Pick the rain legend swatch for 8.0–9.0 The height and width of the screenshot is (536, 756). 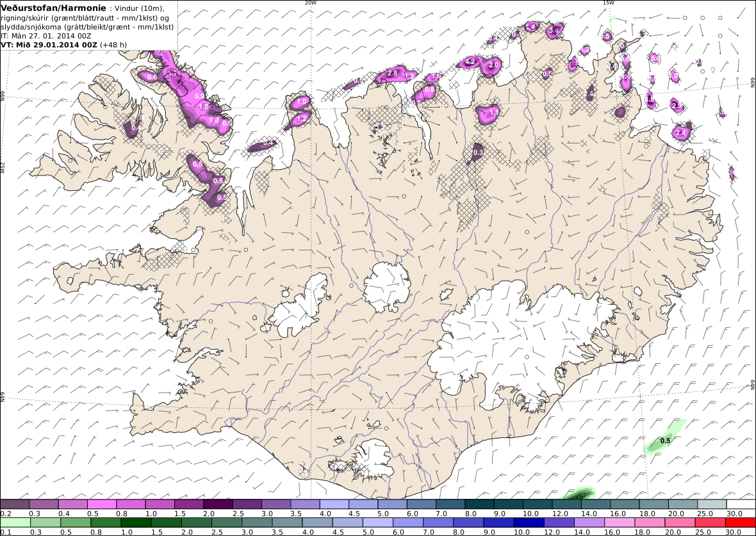[x=468, y=523]
